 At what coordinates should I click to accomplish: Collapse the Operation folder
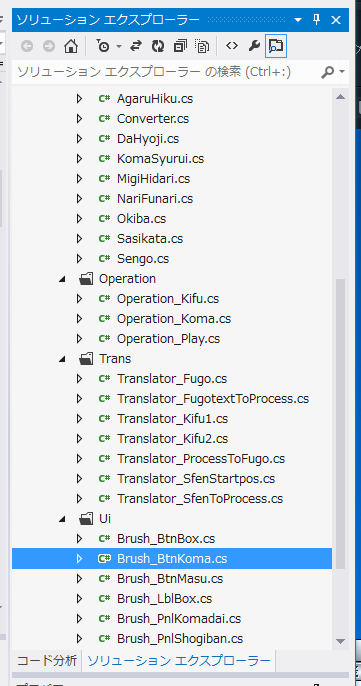point(62,279)
